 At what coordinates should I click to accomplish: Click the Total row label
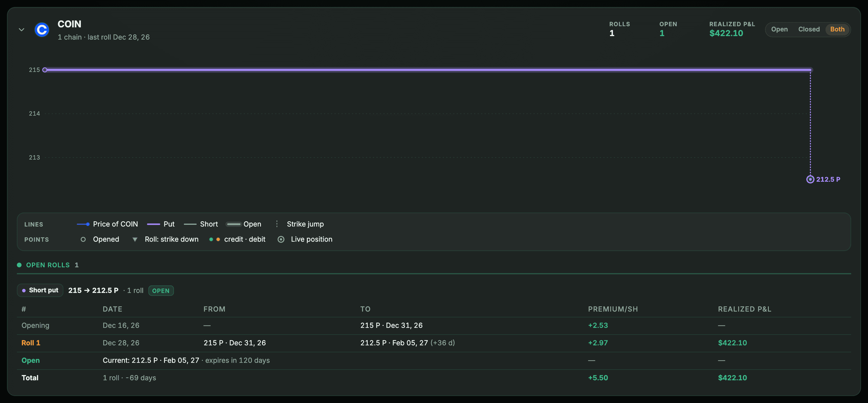(x=30, y=378)
